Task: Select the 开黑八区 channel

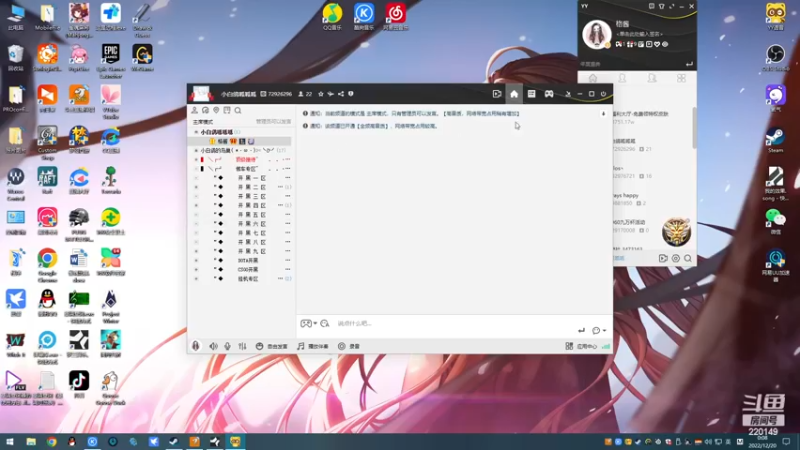Action: [x=252, y=242]
